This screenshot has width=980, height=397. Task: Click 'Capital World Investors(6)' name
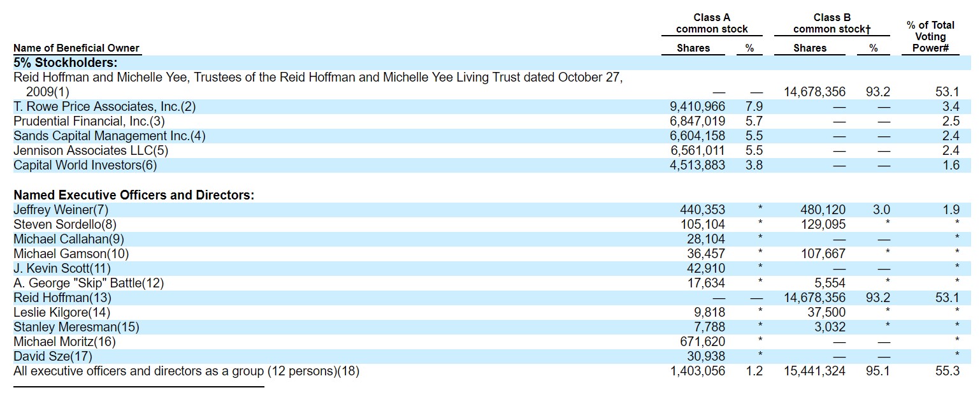pos(85,165)
